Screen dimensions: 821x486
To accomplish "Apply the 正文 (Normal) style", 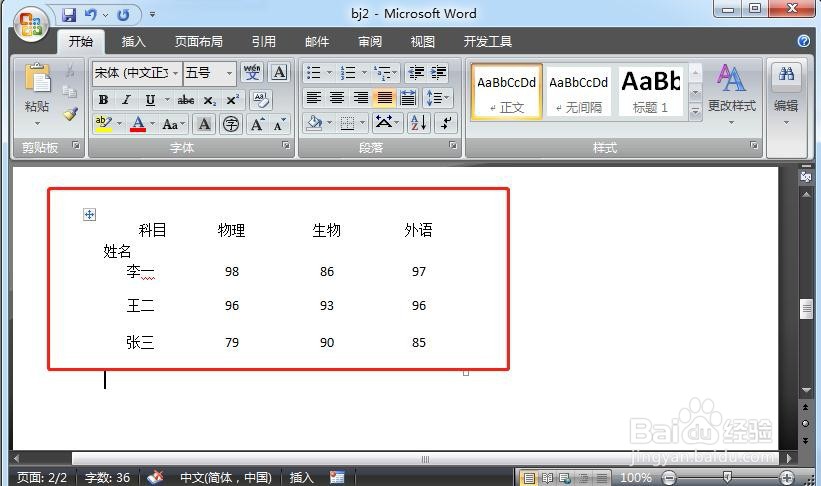I will pyautogui.click(x=506, y=92).
